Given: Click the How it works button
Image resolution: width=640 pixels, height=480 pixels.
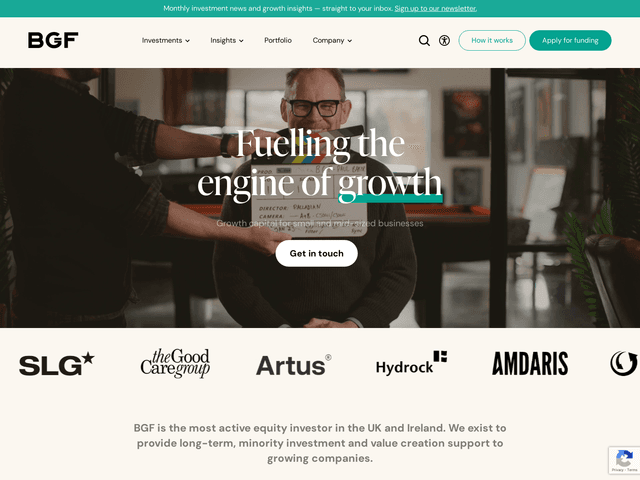Looking at the screenshot, I should click(x=492, y=40).
